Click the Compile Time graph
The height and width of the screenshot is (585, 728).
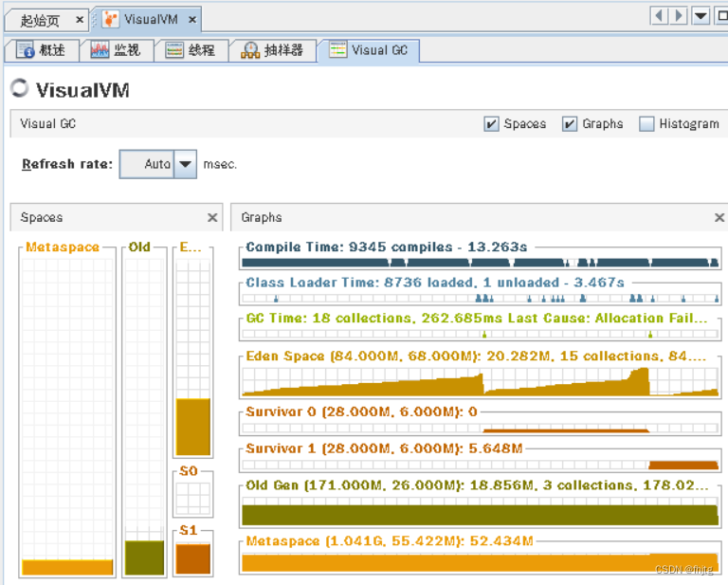click(480, 263)
